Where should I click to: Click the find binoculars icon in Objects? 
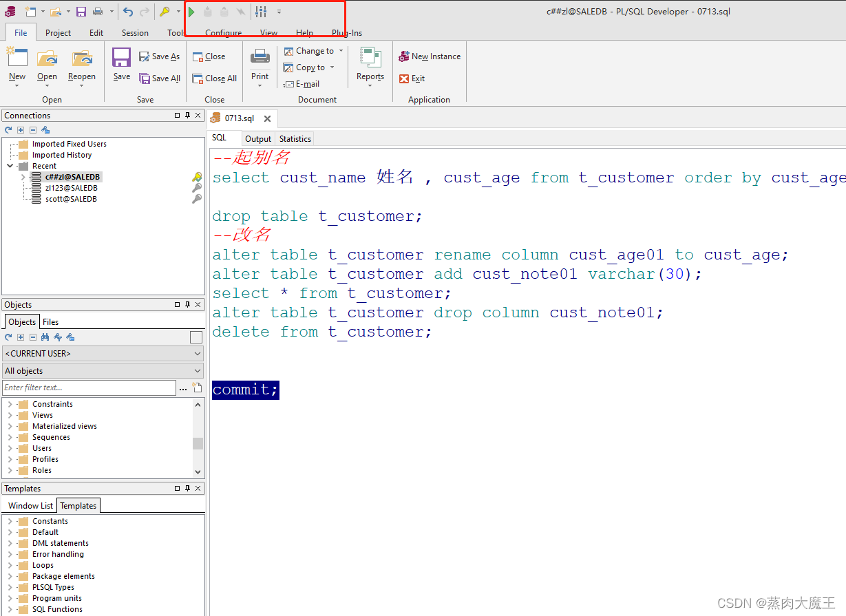pyautogui.click(x=45, y=337)
